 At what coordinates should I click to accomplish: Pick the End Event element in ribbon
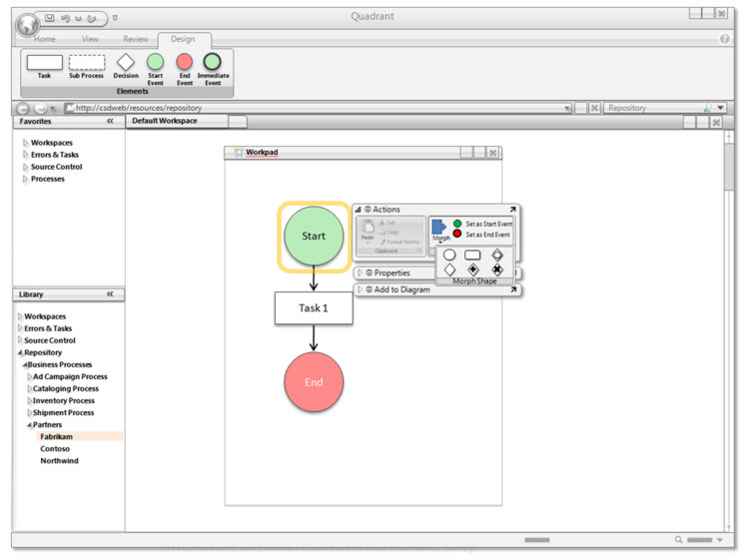point(185,63)
